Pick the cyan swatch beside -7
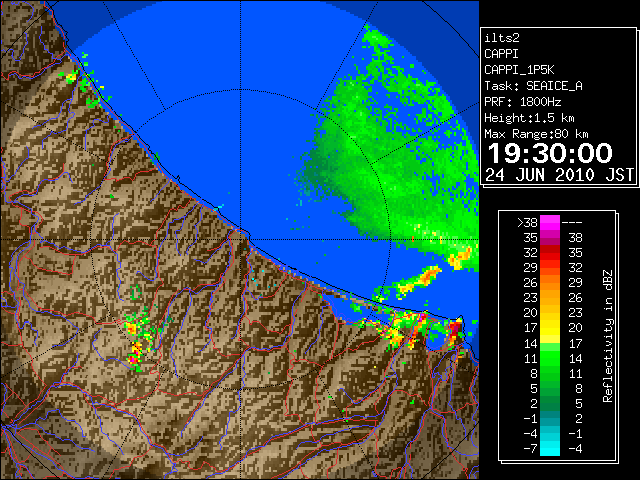This screenshot has height=480, width=640. (550, 449)
